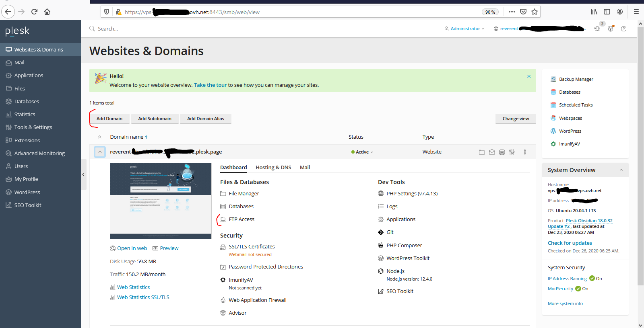Expand the Active status dropdown
This screenshot has width=644, height=328.
click(x=362, y=152)
